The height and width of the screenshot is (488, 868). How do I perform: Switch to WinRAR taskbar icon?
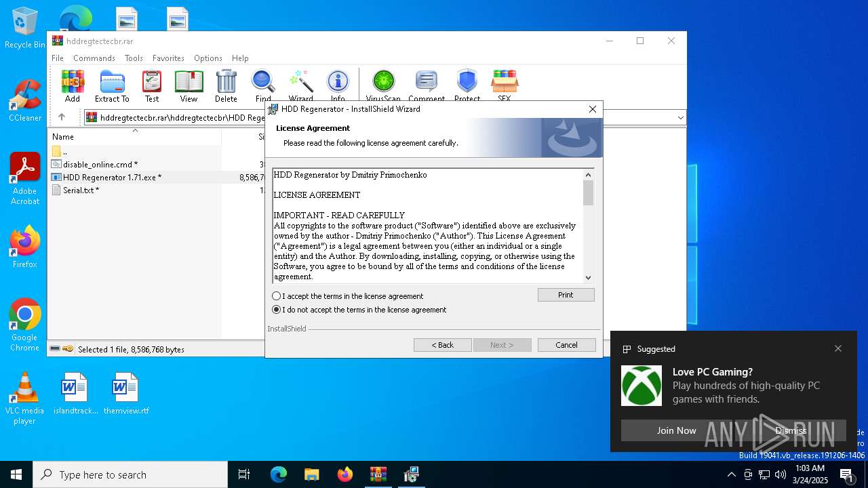378,474
